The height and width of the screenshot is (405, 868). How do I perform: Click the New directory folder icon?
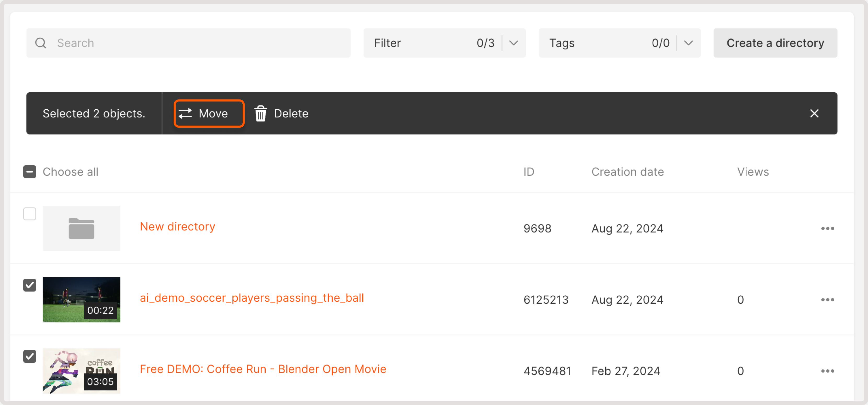(81, 228)
